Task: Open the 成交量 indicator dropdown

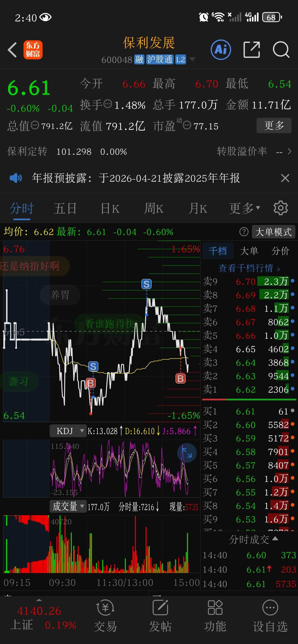Action: 68,506
